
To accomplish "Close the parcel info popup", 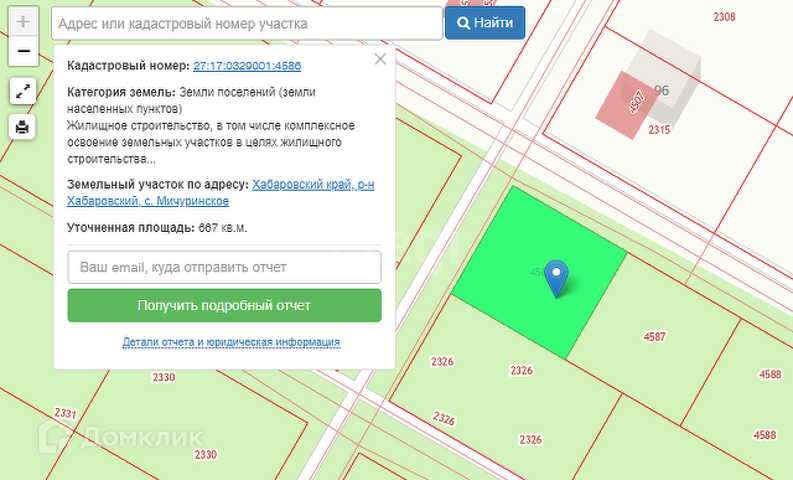I will [x=380, y=59].
